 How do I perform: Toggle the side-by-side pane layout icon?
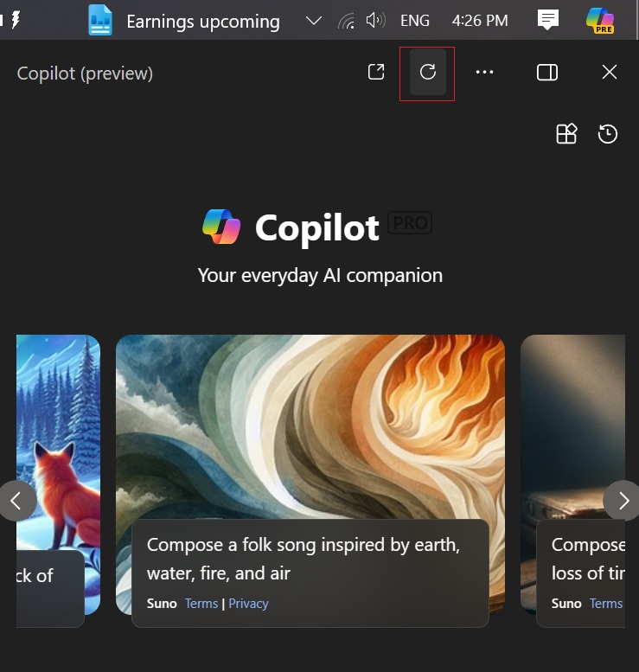click(x=546, y=72)
